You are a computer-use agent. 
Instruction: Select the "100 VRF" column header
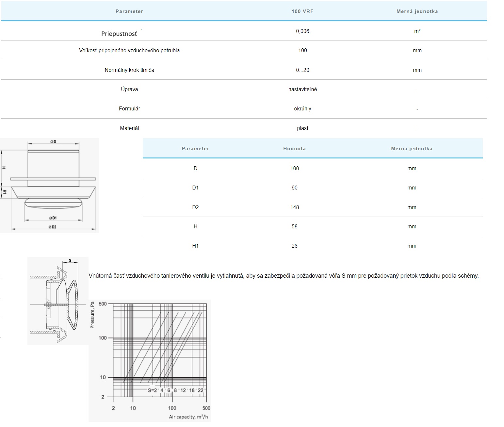pos(302,11)
